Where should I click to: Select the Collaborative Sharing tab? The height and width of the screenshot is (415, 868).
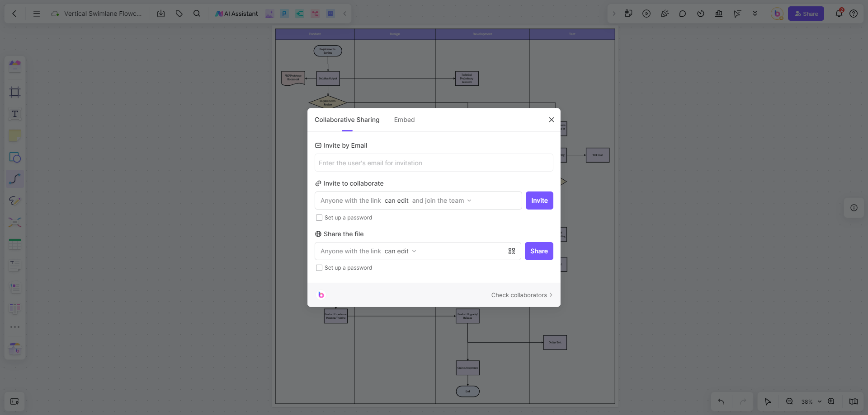pos(347,120)
